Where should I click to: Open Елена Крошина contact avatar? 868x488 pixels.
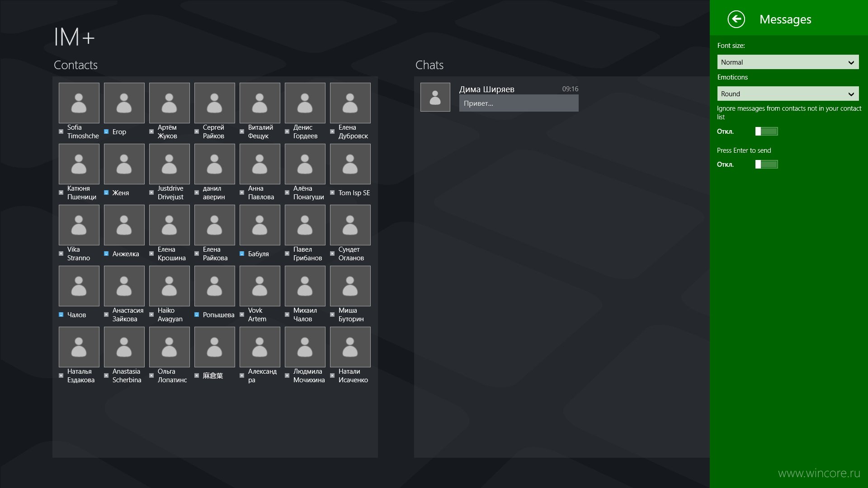170,225
